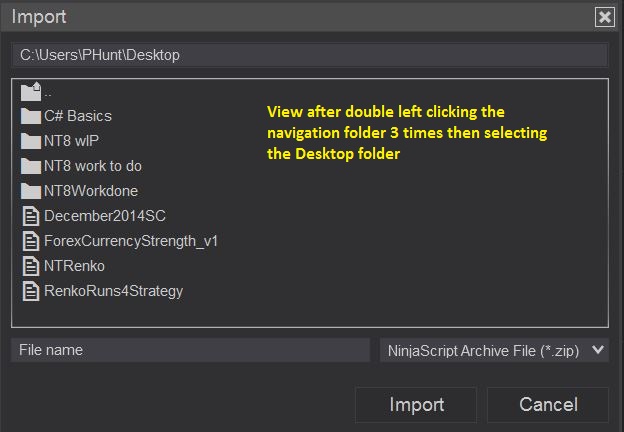Screen dimensions: 624x432
Task: Select the NTRenko file name
Action: point(74,266)
